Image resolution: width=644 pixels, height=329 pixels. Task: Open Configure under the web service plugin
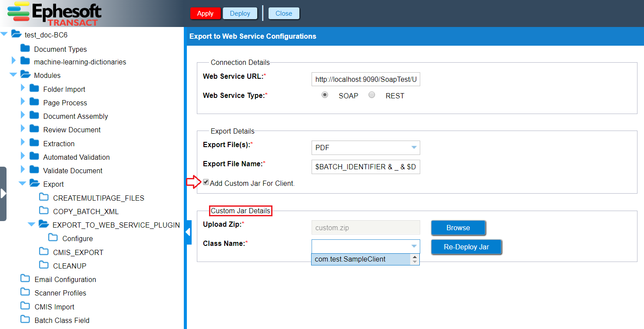point(77,238)
